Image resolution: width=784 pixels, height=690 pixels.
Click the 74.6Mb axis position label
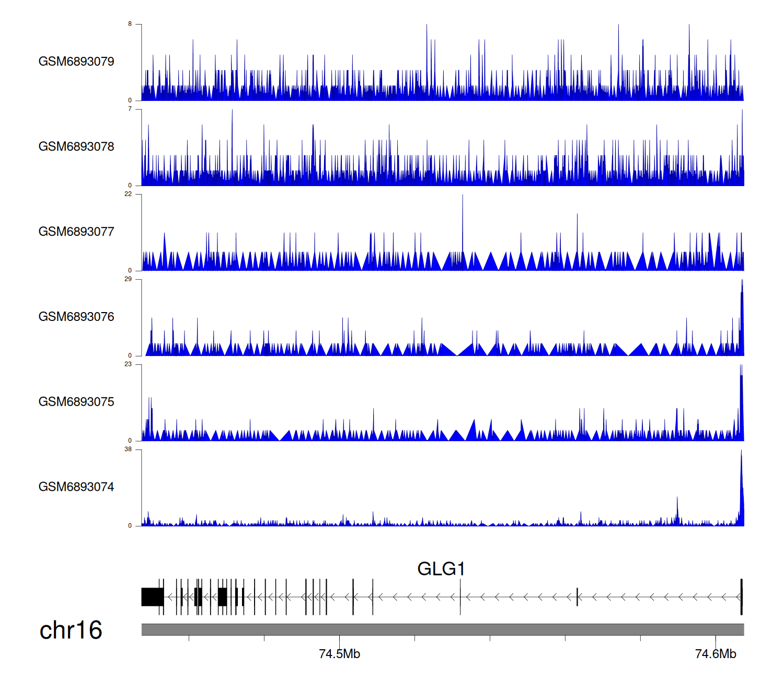pyautogui.click(x=716, y=654)
